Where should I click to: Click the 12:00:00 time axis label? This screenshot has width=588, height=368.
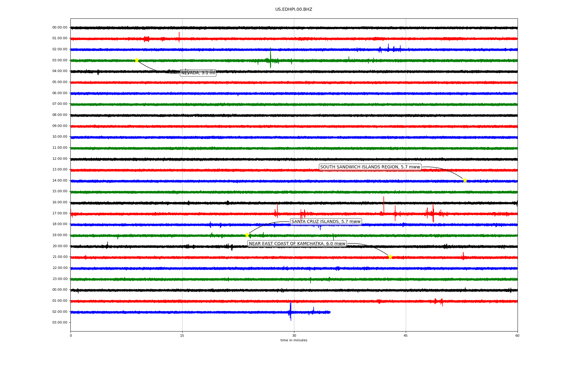pyautogui.click(x=60, y=159)
